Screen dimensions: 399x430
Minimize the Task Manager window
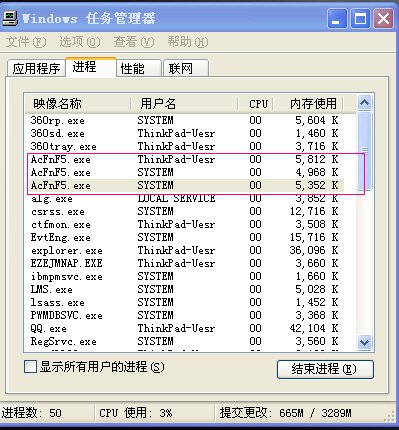tap(337, 18)
